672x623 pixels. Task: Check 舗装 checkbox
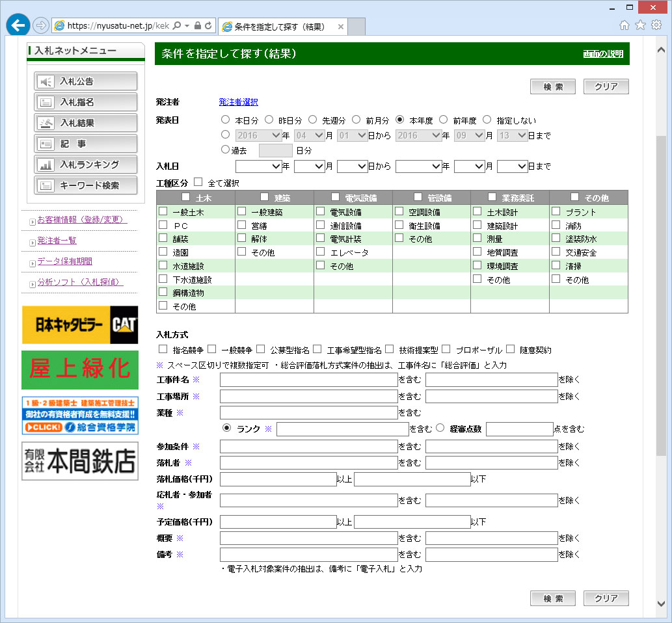(x=163, y=238)
